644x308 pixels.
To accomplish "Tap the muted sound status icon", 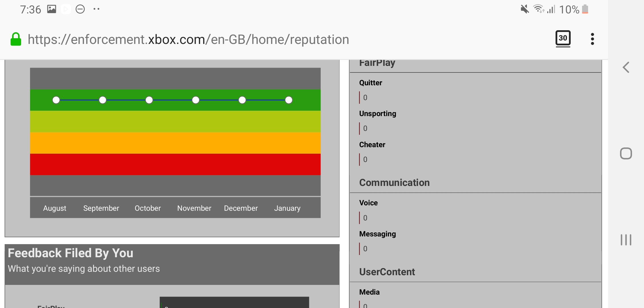I will coord(524,9).
